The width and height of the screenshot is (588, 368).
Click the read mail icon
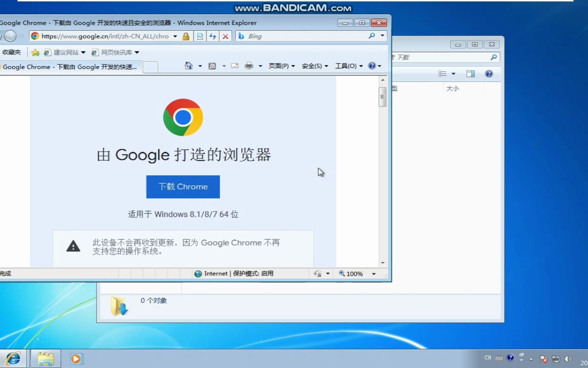pos(235,65)
